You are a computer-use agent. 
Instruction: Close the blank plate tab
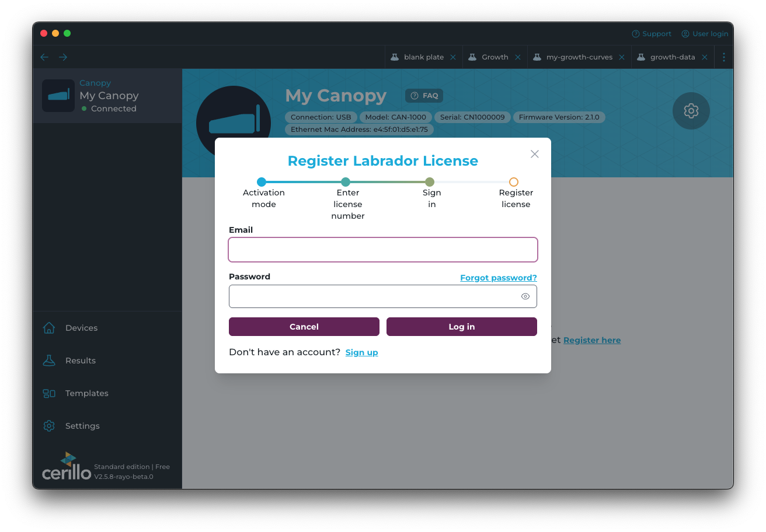click(453, 57)
